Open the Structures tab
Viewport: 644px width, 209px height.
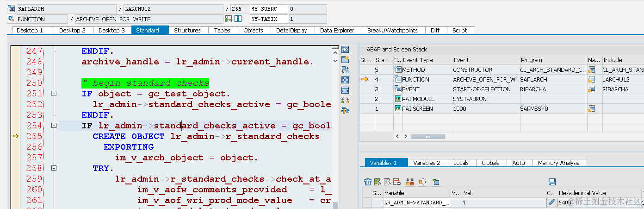(187, 30)
